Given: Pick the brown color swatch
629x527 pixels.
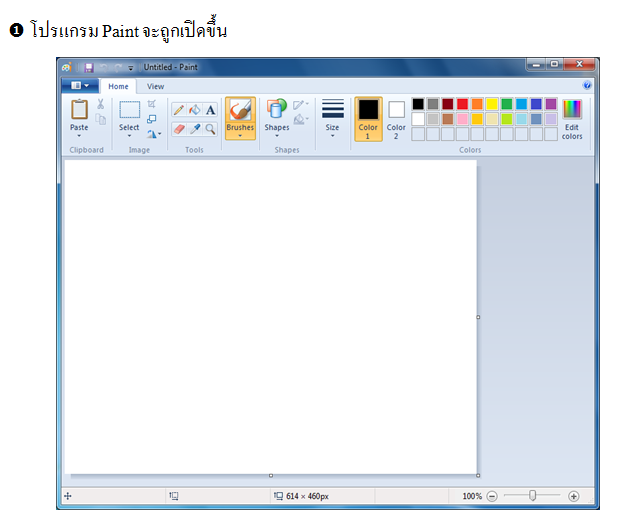Looking at the screenshot, I should point(447,119).
